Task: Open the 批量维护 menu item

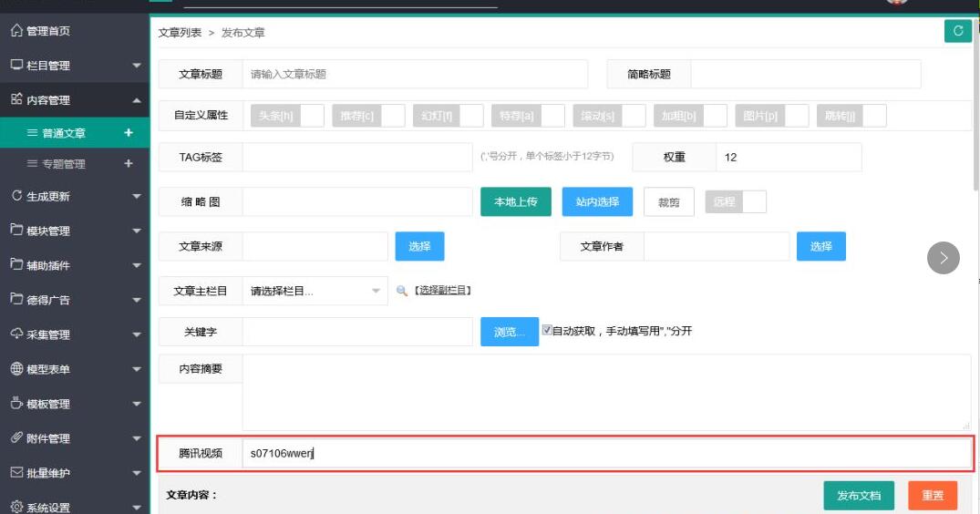Action: click(75, 473)
